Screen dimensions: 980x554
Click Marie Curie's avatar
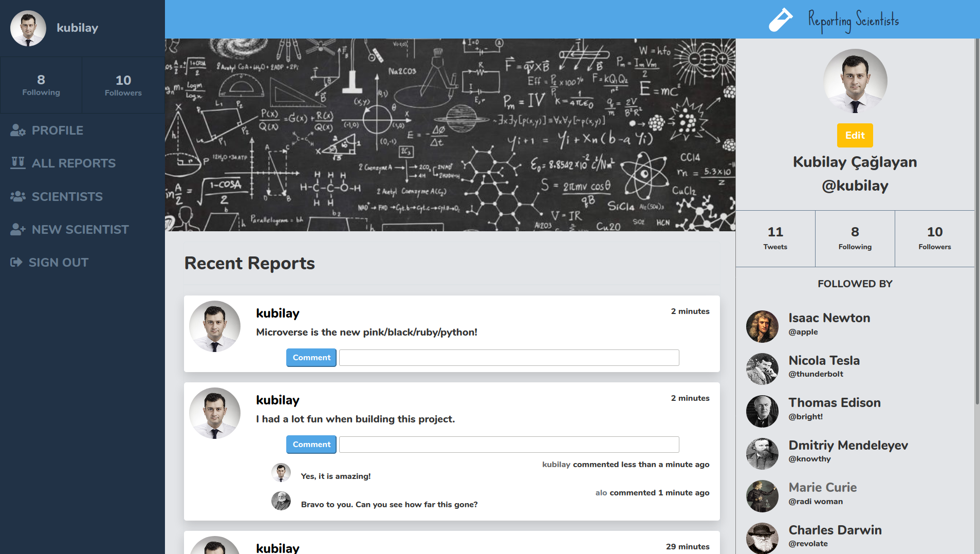tap(762, 496)
